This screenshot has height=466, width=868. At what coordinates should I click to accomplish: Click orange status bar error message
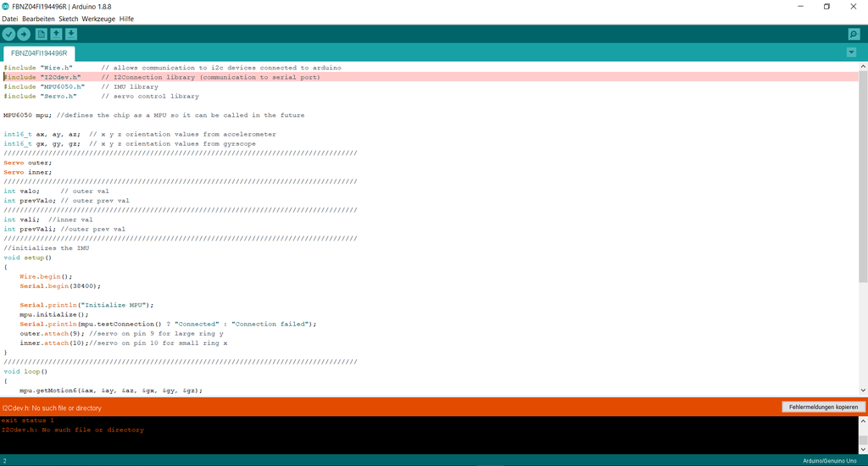pos(52,408)
